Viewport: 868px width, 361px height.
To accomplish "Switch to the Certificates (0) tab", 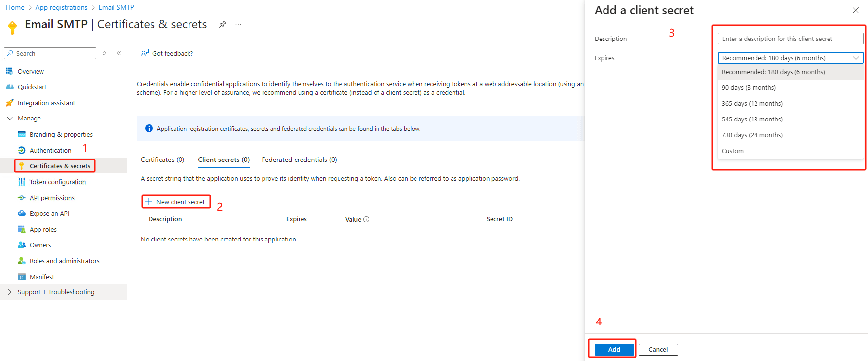I will [162, 160].
